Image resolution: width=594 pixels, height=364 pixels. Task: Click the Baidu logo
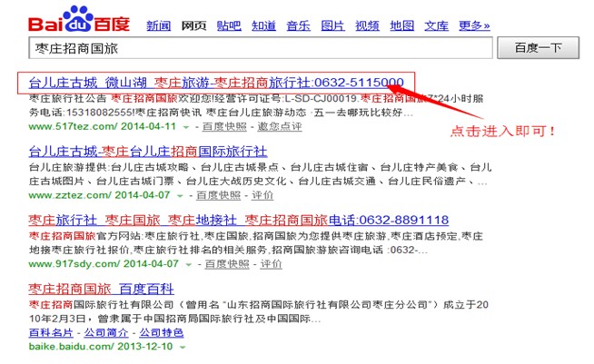tap(79, 19)
